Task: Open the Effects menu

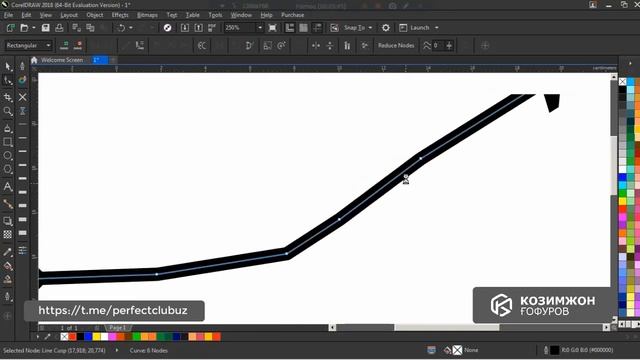Action: coord(120,15)
